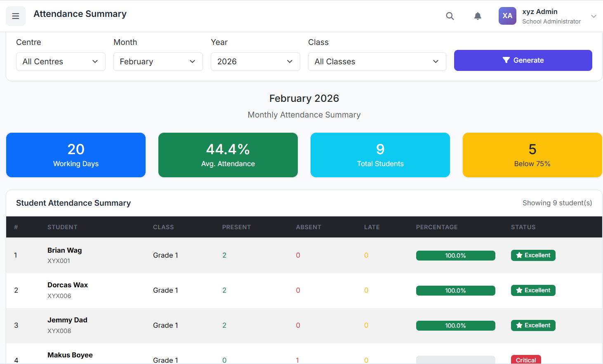Click the XA user avatar
Image resolution: width=603 pixels, height=364 pixels.
(x=507, y=16)
